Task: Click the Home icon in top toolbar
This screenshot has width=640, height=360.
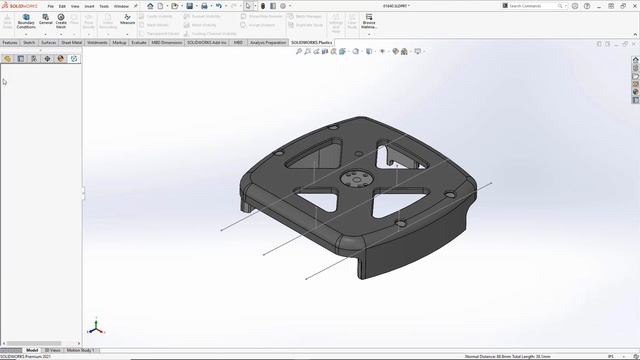Action: pyautogui.click(x=150, y=6)
